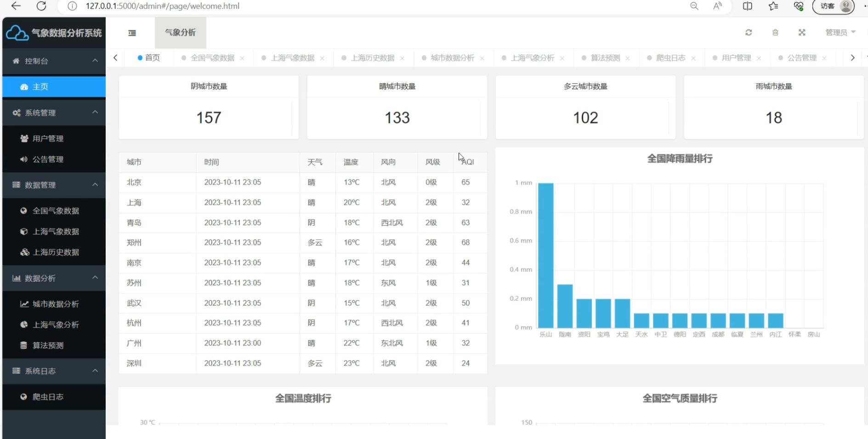Switch to the 城市数据分析 tab
This screenshot has height=439, width=868.
pos(452,58)
